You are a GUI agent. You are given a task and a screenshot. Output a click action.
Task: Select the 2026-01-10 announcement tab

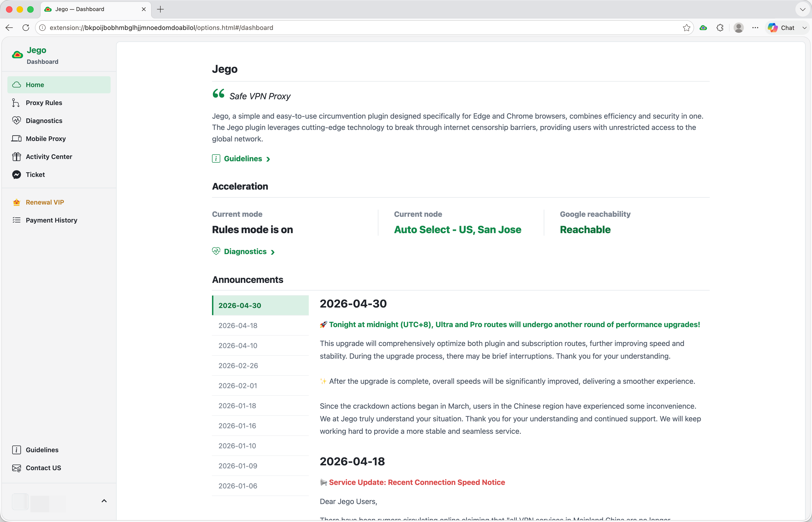pos(260,446)
